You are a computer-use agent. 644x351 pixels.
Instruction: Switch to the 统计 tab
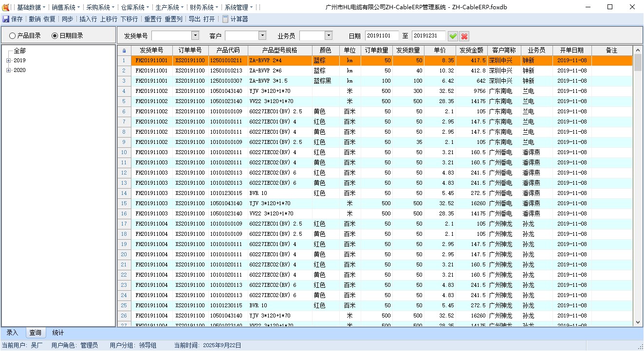[x=58, y=333]
